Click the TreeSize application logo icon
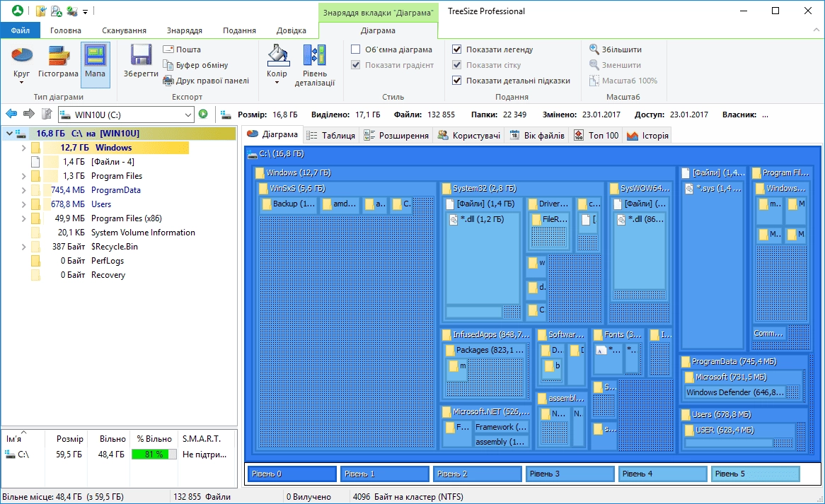The height and width of the screenshot is (504, 825). coord(18,11)
